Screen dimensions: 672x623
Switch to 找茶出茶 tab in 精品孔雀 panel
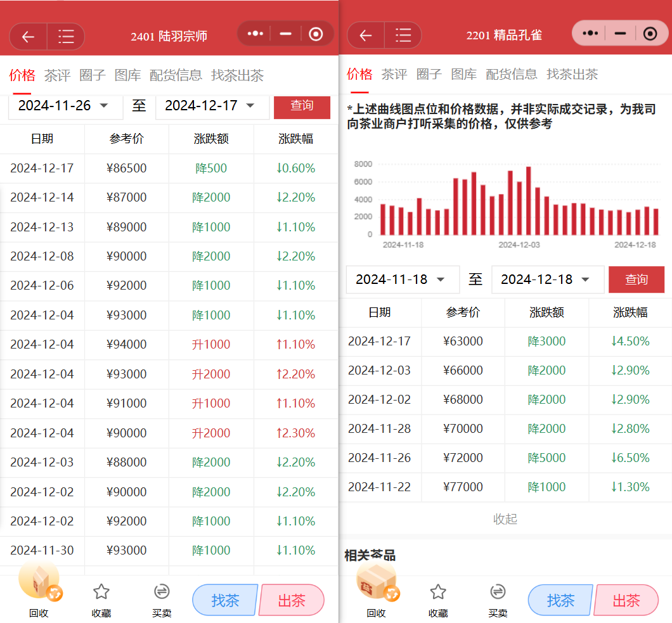coord(572,74)
